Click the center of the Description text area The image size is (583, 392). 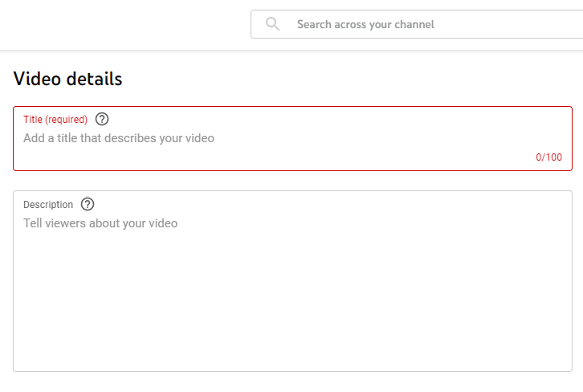click(x=292, y=281)
